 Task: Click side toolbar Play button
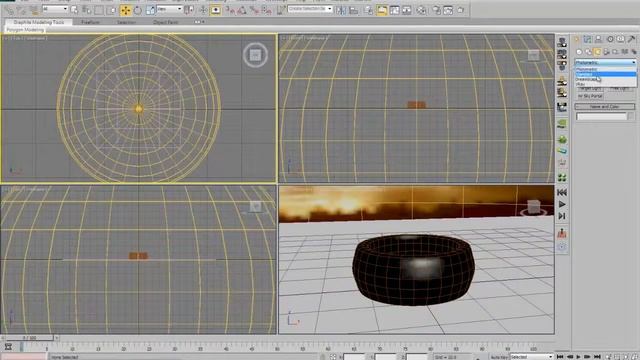(x=562, y=204)
